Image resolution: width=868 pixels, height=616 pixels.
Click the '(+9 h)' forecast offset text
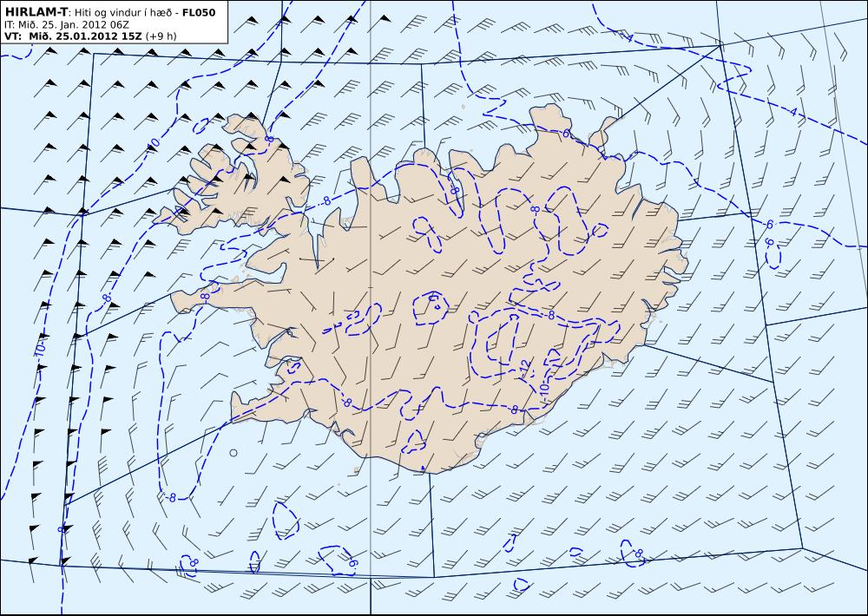pyautogui.click(x=161, y=36)
